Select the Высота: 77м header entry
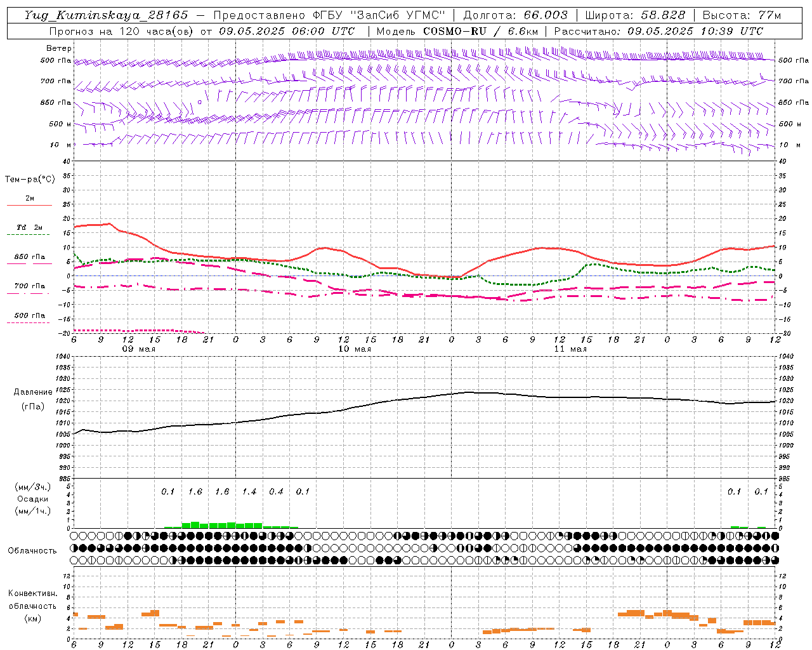 [x=742, y=15]
